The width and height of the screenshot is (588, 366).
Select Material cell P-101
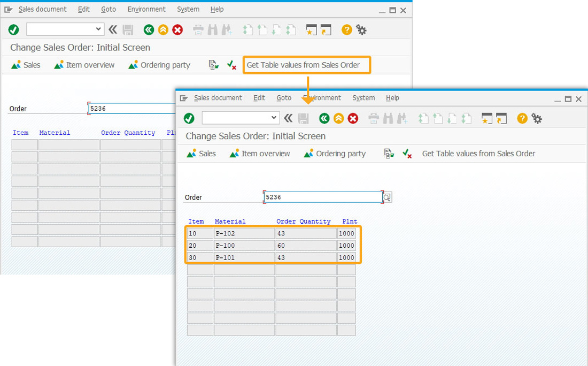[244, 257]
